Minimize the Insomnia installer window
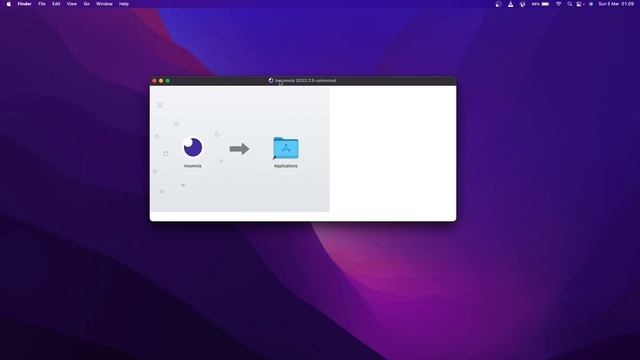Viewport: 640px width, 360px height. [x=161, y=81]
